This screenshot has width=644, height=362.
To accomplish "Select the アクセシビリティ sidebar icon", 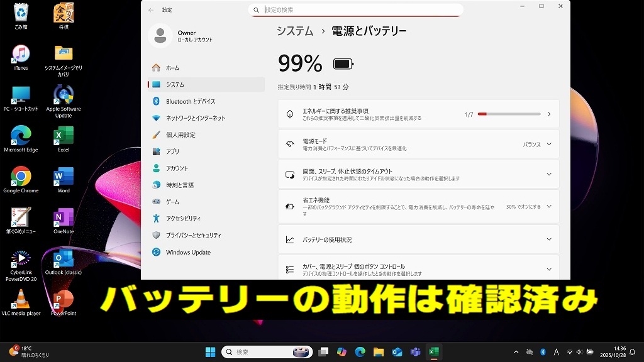I will click(x=156, y=218).
